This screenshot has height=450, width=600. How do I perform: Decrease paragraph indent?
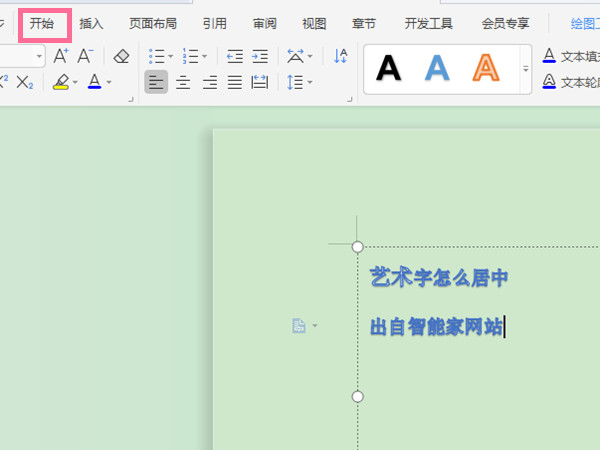pos(235,56)
